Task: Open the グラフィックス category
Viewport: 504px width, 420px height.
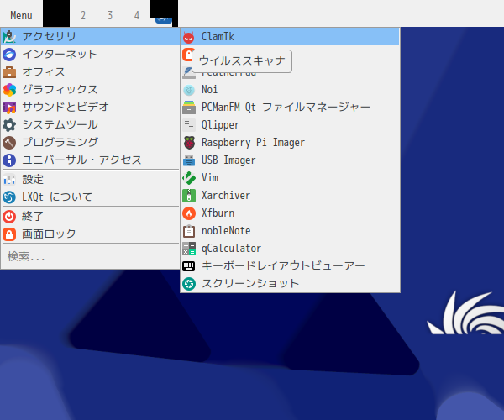Action: coord(90,90)
